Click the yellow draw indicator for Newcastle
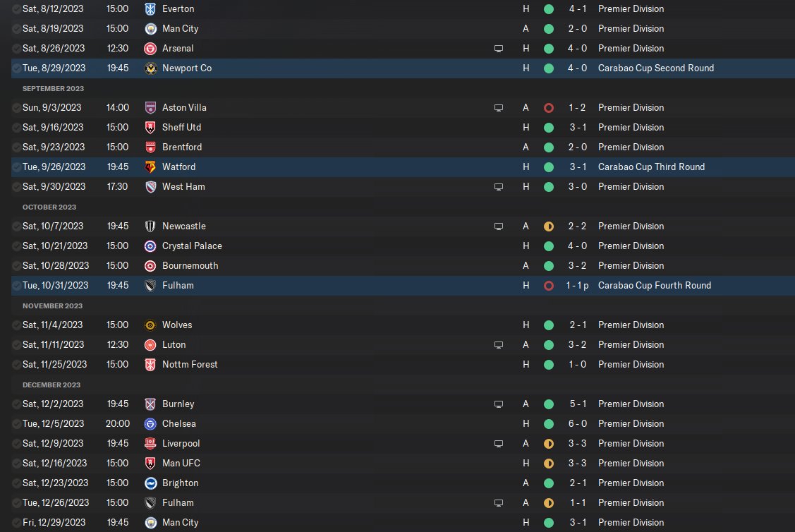 549,226
